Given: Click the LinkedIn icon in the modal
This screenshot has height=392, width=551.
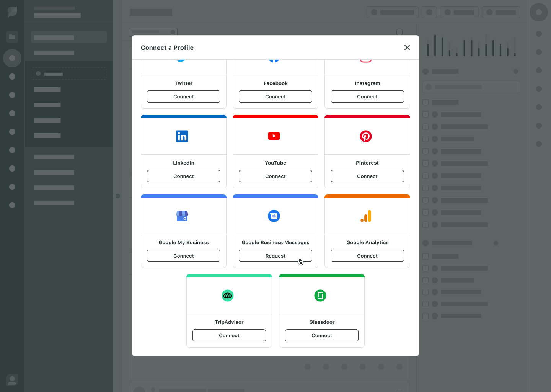Looking at the screenshot, I should click(x=182, y=136).
